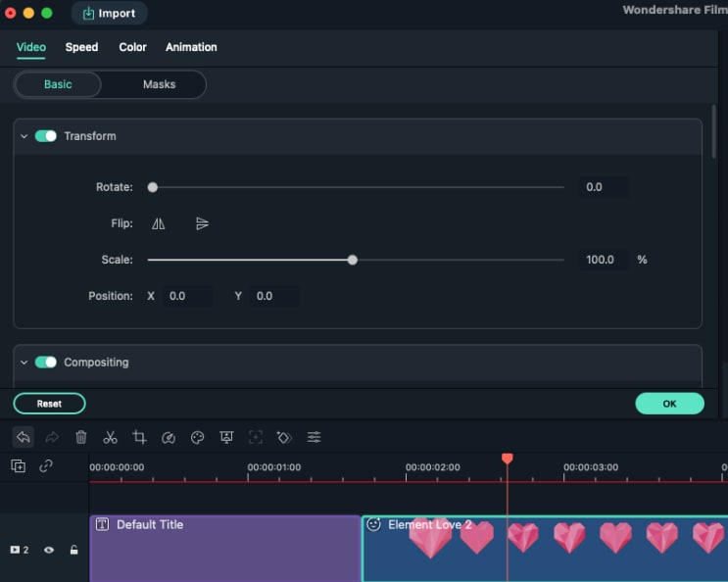Open the edit sliders icon

(x=314, y=437)
